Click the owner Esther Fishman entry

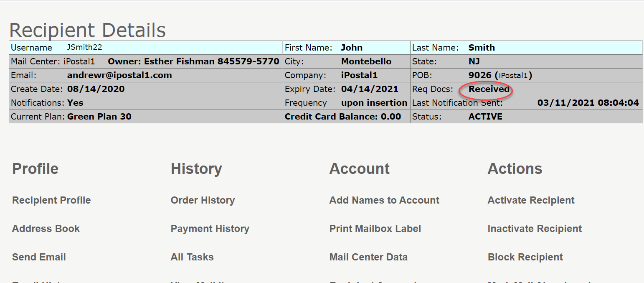tap(193, 61)
